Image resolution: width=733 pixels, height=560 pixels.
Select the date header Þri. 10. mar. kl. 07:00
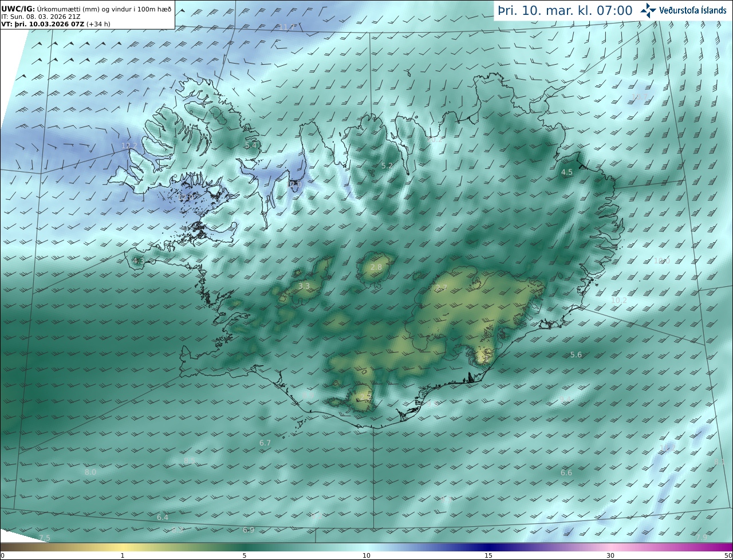(565, 11)
